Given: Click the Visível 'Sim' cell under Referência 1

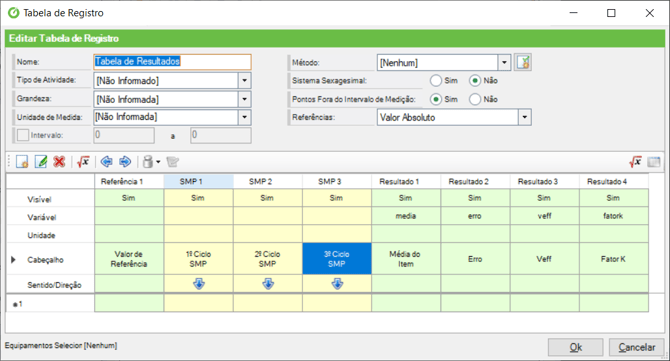Looking at the screenshot, I should (129, 198).
